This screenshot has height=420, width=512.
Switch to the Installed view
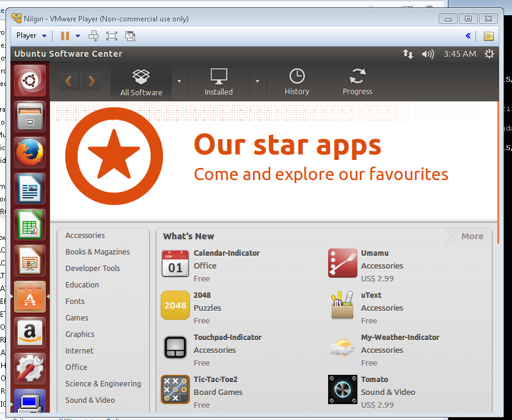point(219,82)
